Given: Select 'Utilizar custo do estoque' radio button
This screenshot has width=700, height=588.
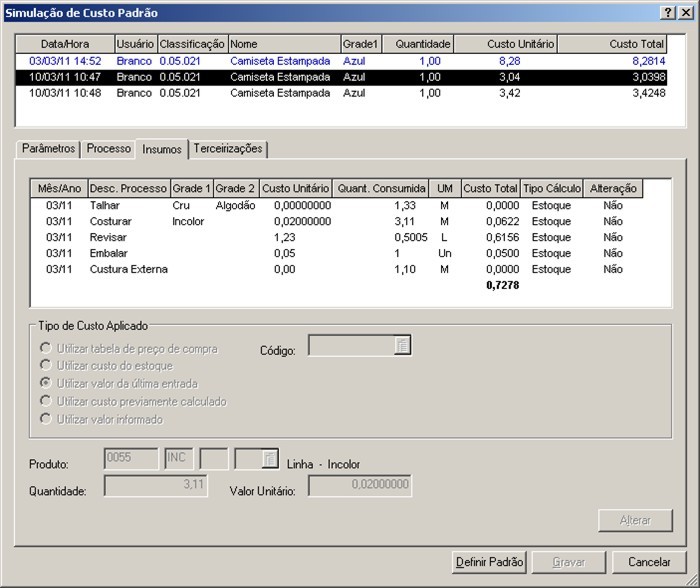Looking at the screenshot, I should tap(45, 365).
